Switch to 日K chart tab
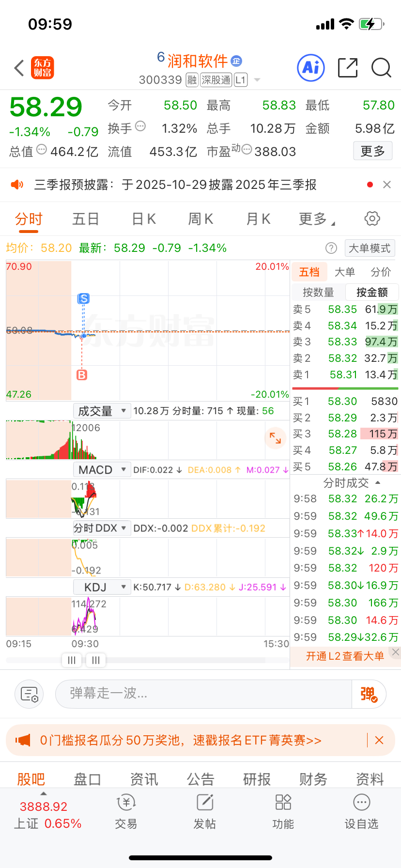The height and width of the screenshot is (868, 401). point(144,219)
